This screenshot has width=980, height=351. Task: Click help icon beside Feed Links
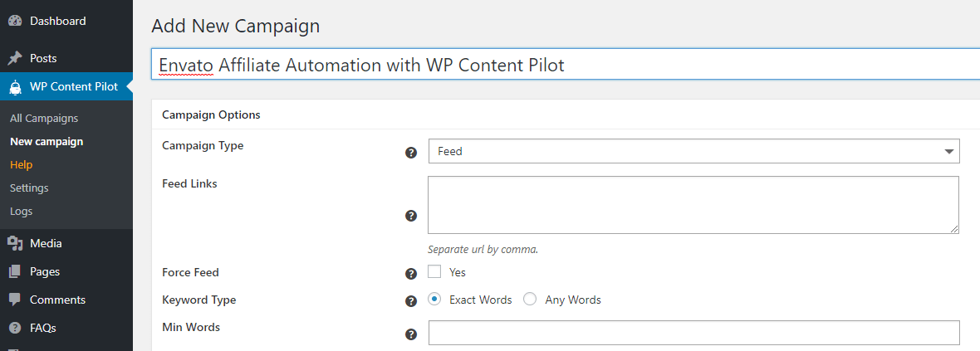point(411,216)
